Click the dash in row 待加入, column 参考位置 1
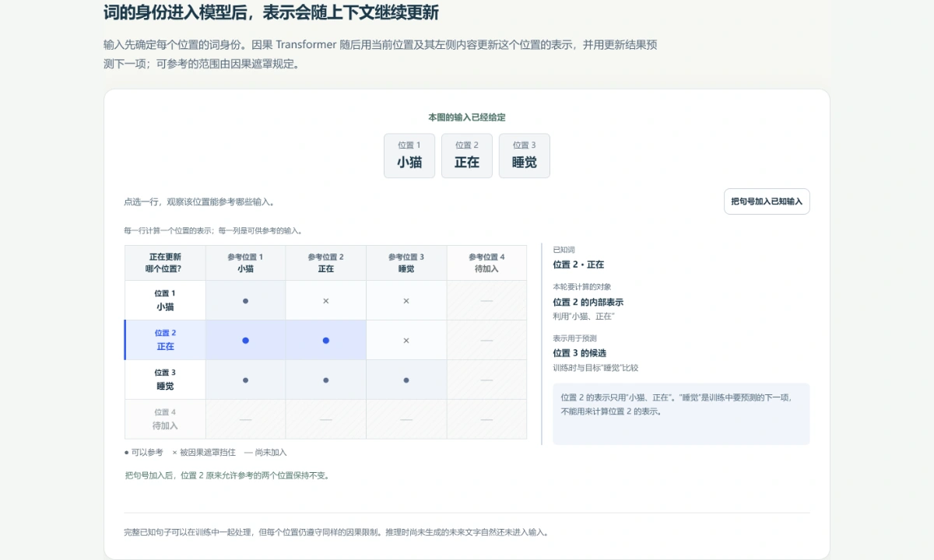Viewport: 934px width, 560px height. pyautogui.click(x=245, y=419)
